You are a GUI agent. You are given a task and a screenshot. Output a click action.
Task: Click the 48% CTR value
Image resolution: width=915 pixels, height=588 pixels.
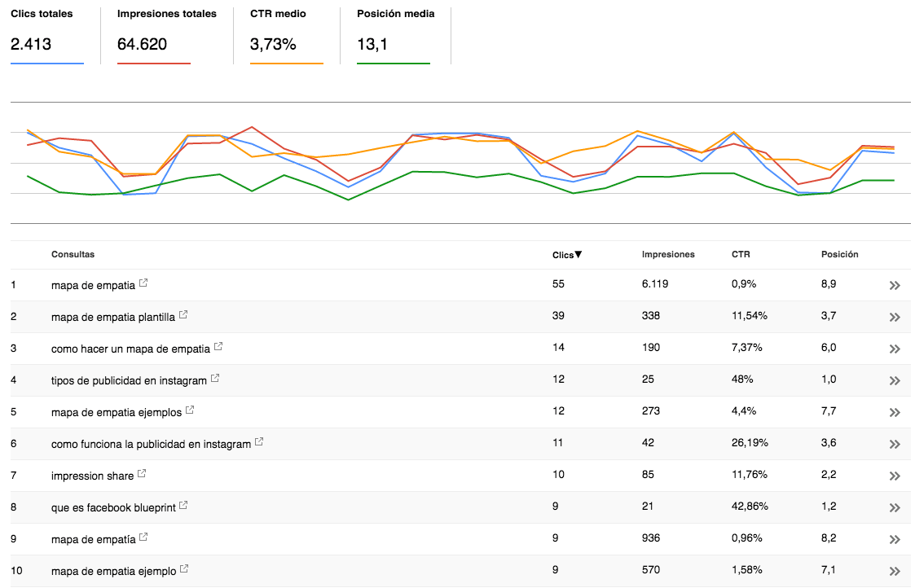pyautogui.click(x=742, y=380)
